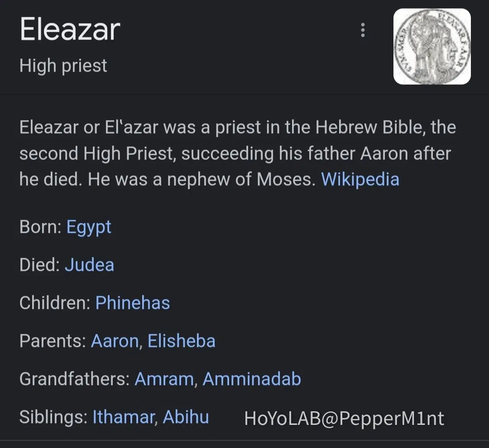Viewport: 489px width, 448px height.
Task: Click the High priest subtitle text
Action: point(63,66)
